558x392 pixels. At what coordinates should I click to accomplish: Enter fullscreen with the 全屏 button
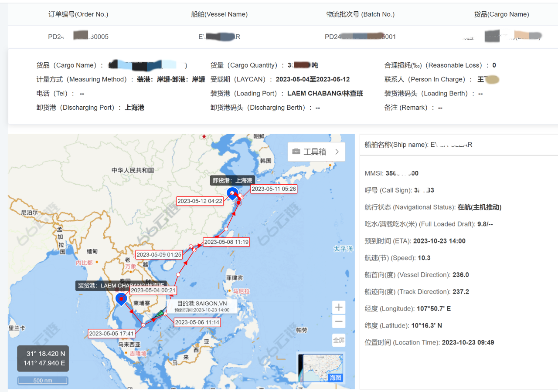click(339, 340)
